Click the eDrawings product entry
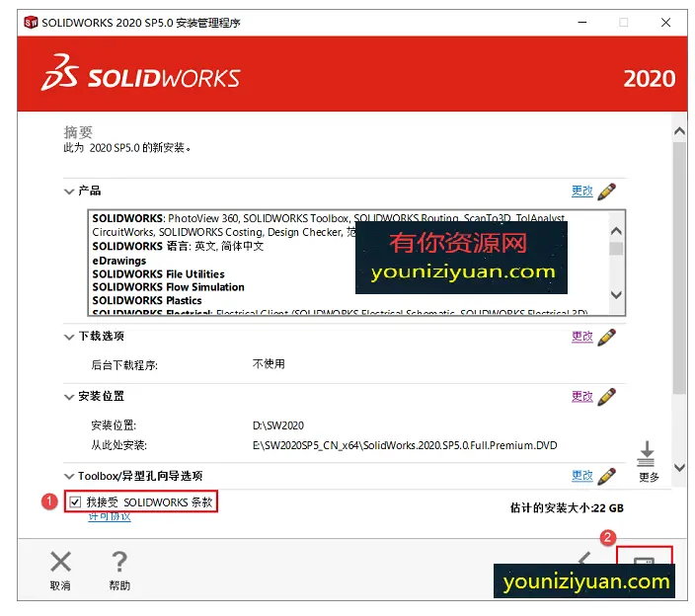695x616 pixels. pos(119,261)
